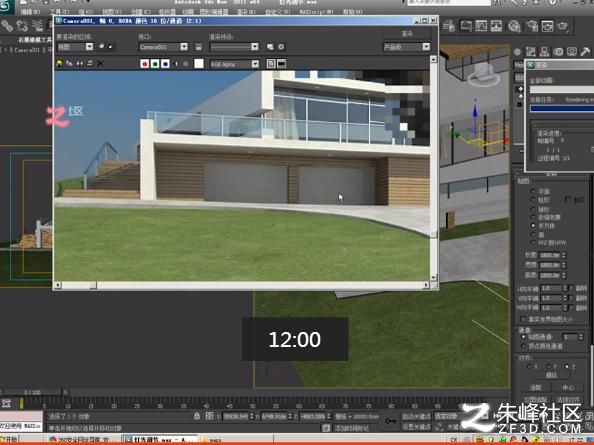Open Render Setup on main toolbar
This screenshot has width=594, height=445.
tap(532, 26)
